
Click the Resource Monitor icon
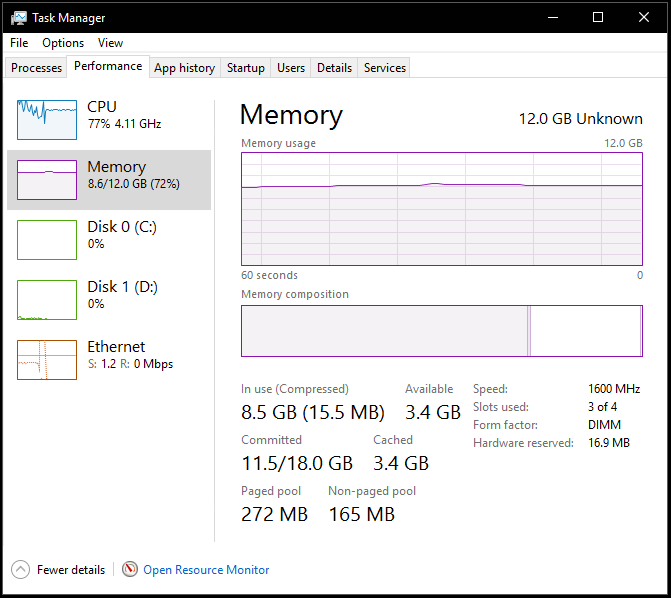point(129,569)
